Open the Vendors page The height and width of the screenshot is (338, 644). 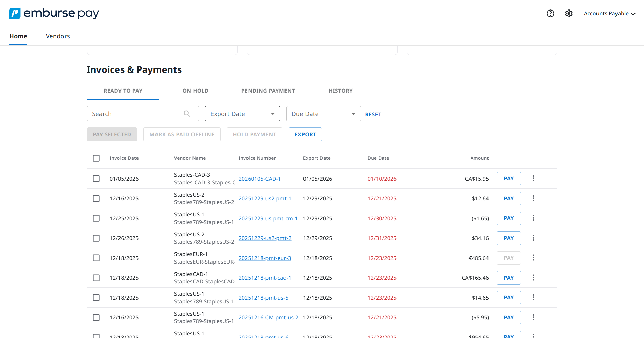pyautogui.click(x=57, y=36)
